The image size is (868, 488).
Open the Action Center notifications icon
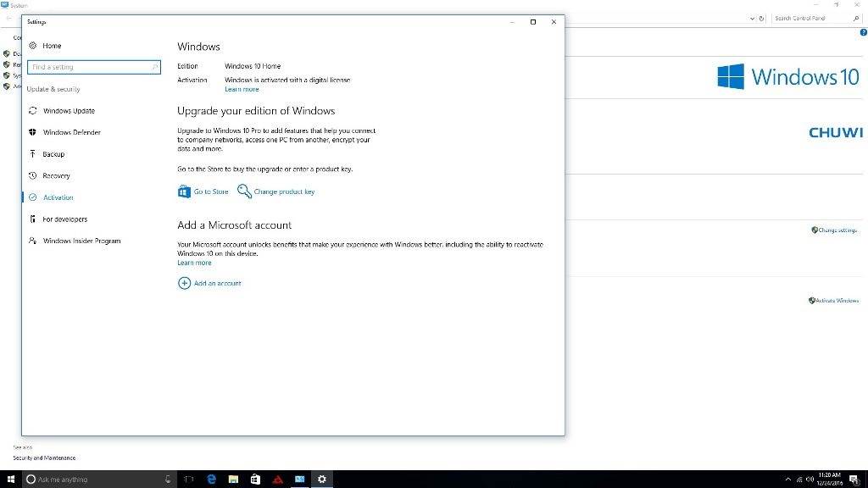(x=854, y=480)
